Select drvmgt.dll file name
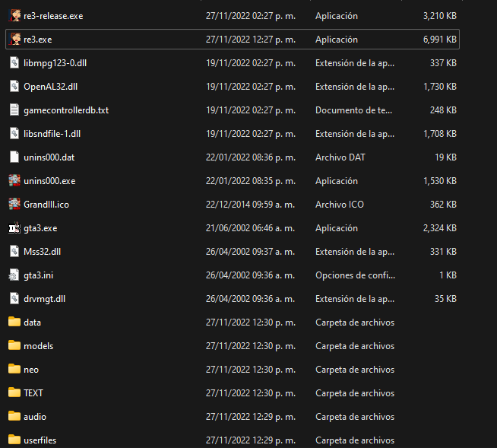 click(44, 299)
